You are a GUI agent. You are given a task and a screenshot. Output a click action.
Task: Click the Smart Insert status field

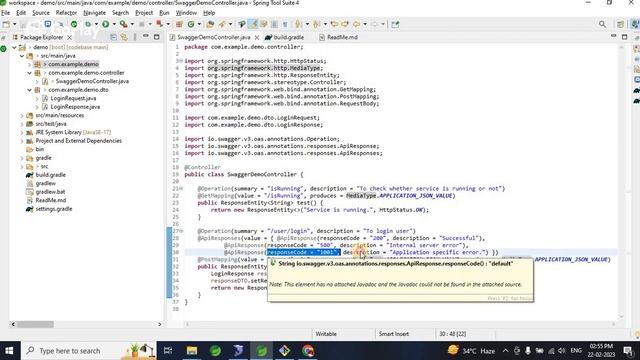click(x=393, y=334)
